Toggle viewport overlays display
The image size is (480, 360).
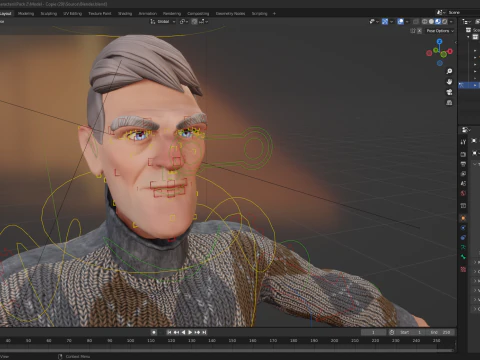(x=401, y=22)
